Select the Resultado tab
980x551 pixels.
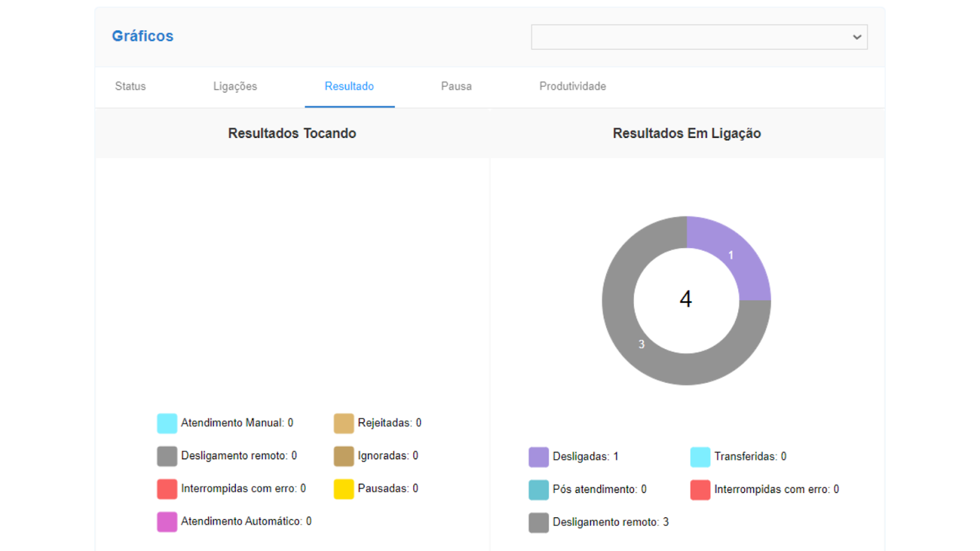(349, 86)
